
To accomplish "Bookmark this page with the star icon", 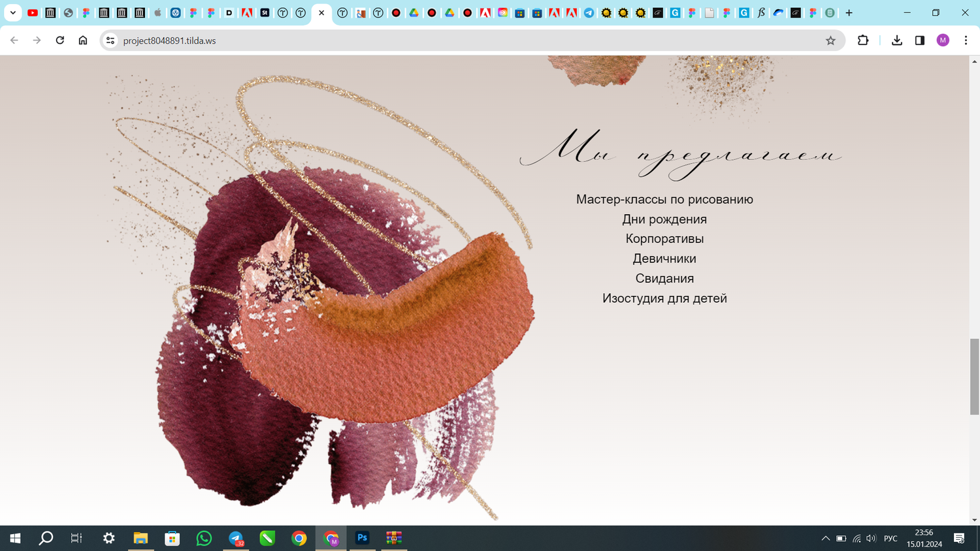I will point(830,40).
